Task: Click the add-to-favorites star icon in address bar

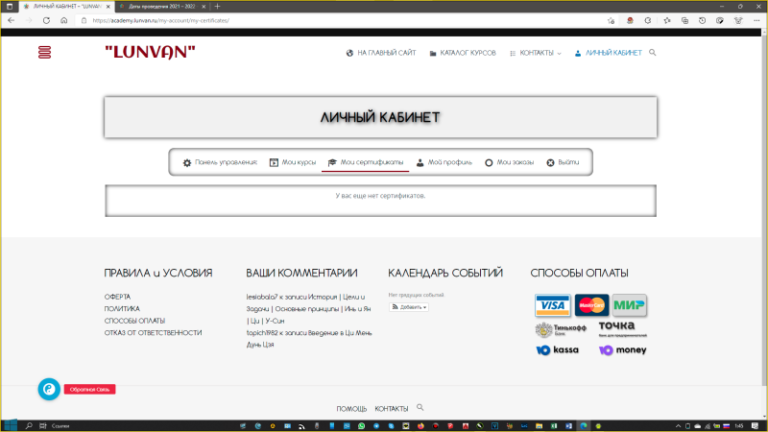Action: pyautogui.click(x=611, y=21)
